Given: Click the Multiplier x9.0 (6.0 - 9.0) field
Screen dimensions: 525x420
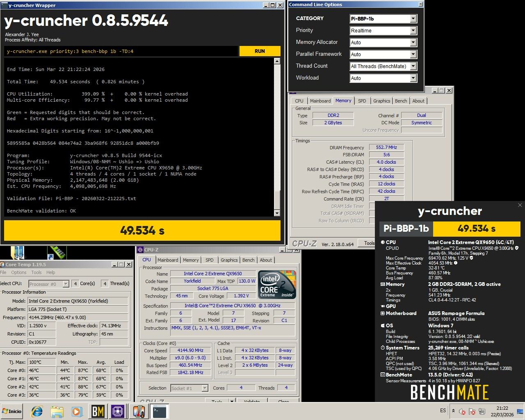Looking at the screenshot, I should 191,358.
